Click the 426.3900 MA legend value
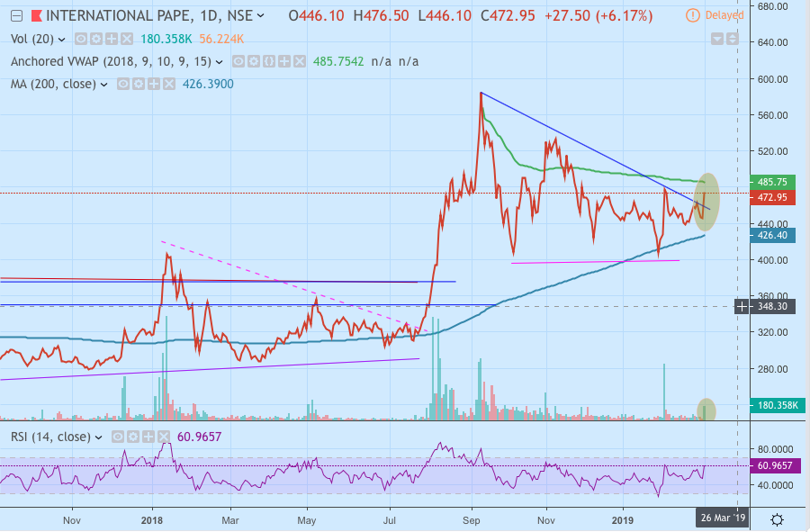Image resolution: width=810 pixels, height=532 pixels. pyautogui.click(x=208, y=85)
